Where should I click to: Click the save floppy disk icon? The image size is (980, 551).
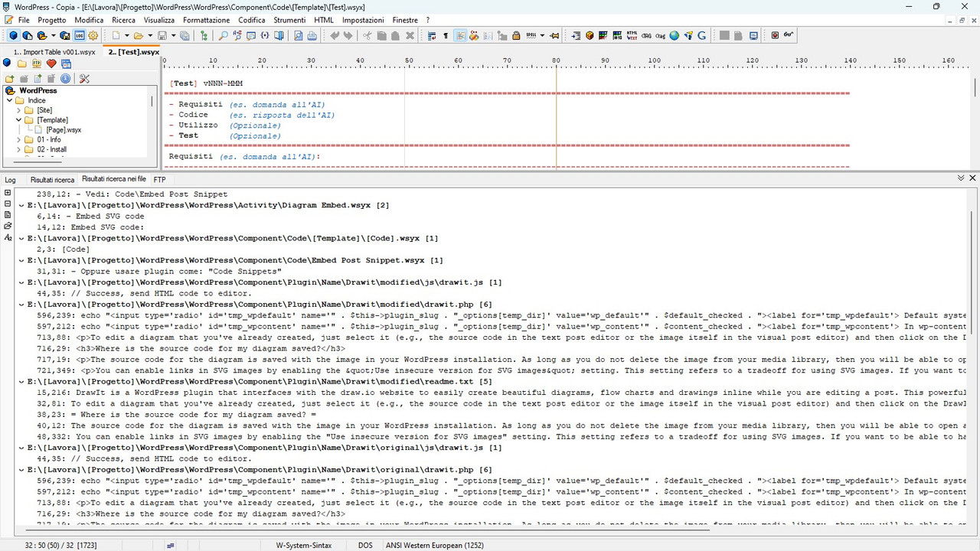[162, 35]
